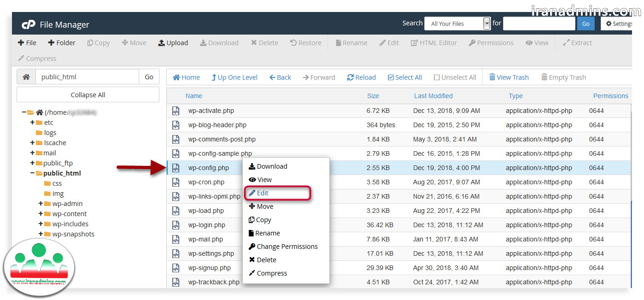Screen dimensions: 644x300
Task: Select the img folder in tree
Action: (x=58, y=194)
